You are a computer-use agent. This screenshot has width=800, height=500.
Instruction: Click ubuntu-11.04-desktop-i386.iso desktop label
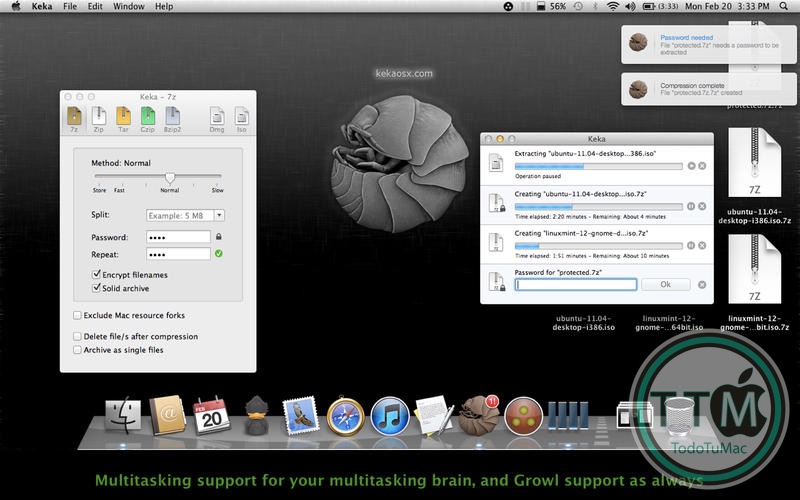[x=584, y=323]
